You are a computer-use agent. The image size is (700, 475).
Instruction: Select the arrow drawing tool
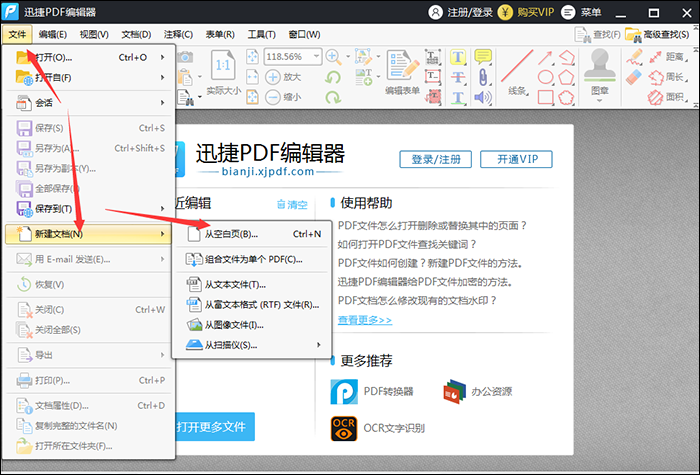(546, 57)
